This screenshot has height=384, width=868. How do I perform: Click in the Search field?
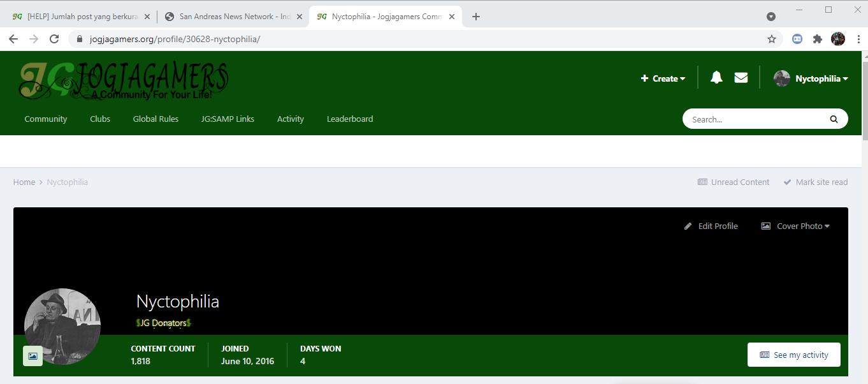(x=755, y=119)
